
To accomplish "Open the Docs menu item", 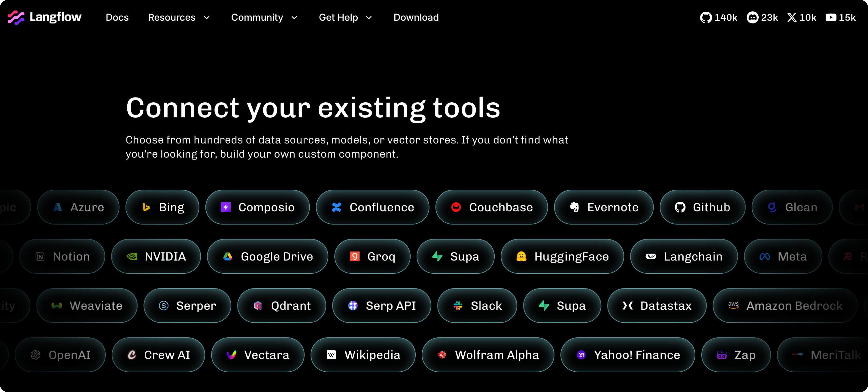I will [x=117, y=17].
